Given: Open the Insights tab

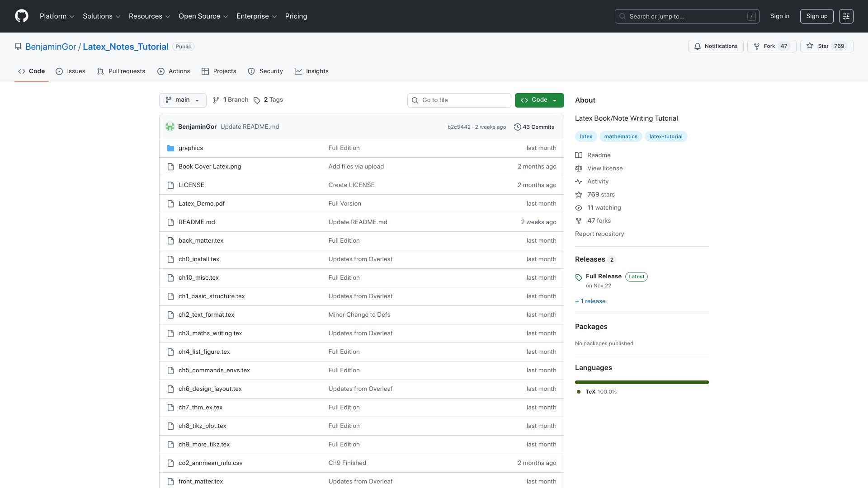Looking at the screenshot, I should (x=312, y=71).
